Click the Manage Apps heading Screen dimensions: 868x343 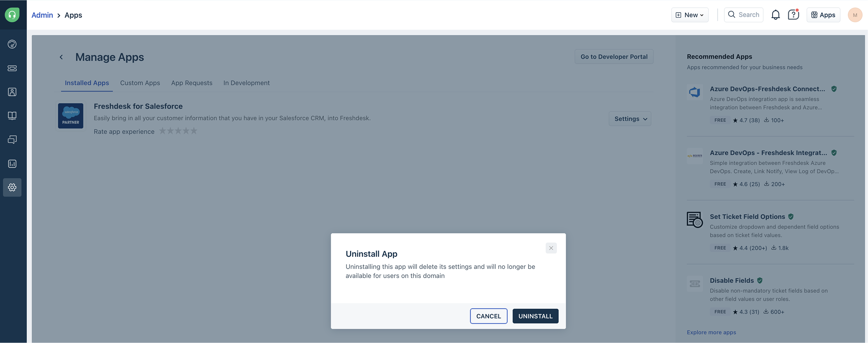[x=109, y=57]
